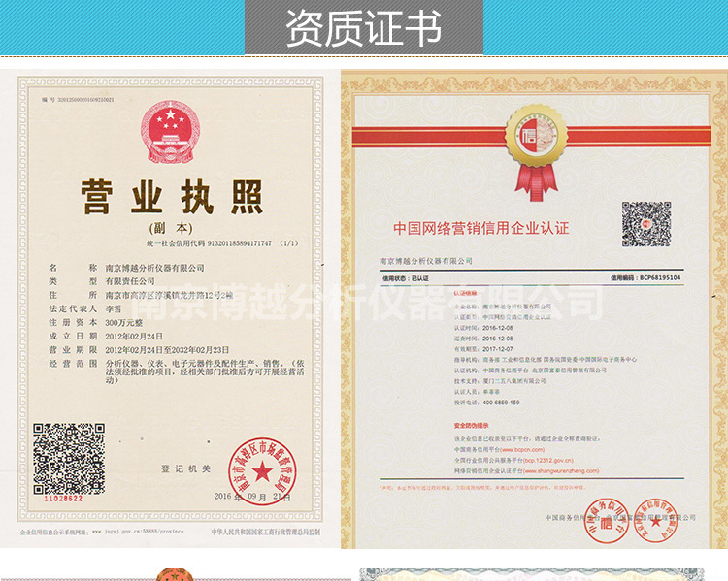Click credit code BCP68195104
The width and height of the screenshot is (728, 581).
click(660, 278)
